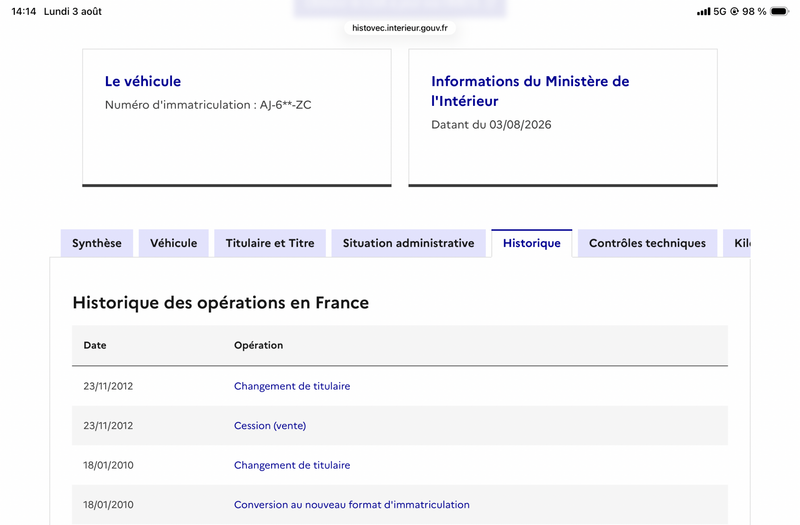Tap the cellular signal bars icon

click(704, 11)
